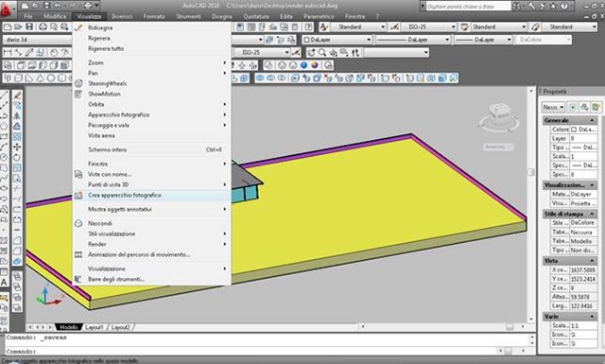
Task: Click the zoom magnifier toolbar icon
Action: 322,53
